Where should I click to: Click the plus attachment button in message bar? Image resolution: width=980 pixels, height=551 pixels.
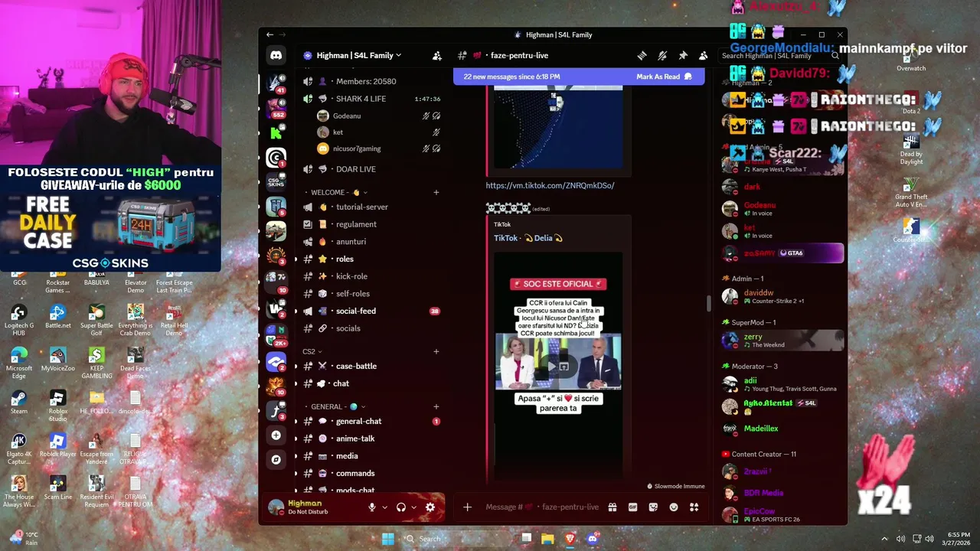pyautogui.click(x=467, y=507)
